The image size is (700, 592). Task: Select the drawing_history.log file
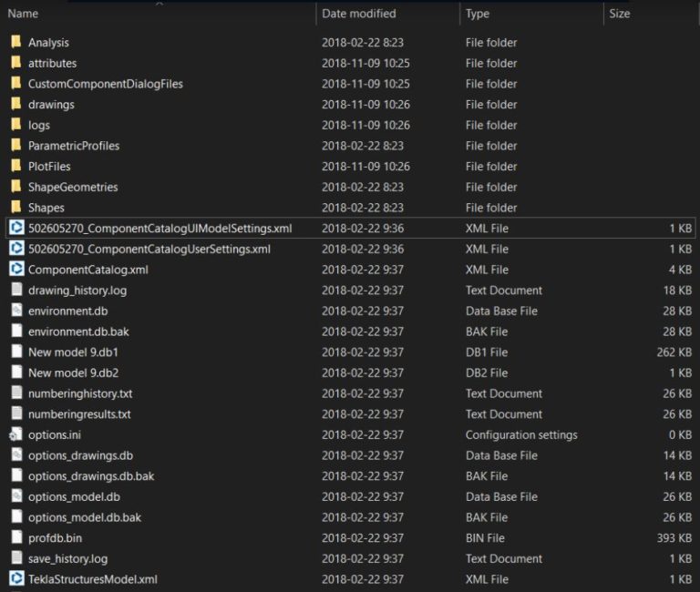click(x=77, y=291)
